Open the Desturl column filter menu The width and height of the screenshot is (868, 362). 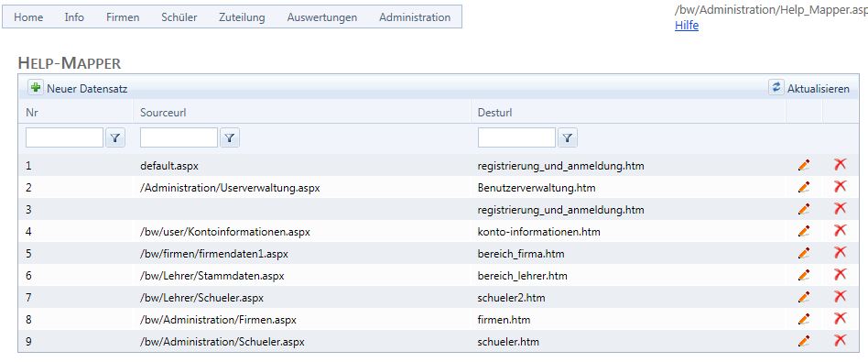(x=568, y=138)
